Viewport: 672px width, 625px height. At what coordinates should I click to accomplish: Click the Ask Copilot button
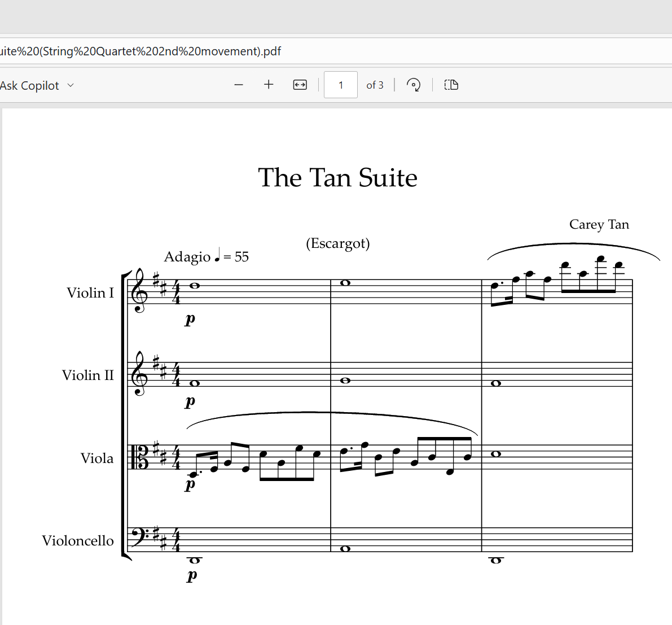pyautogui.click(x=29, y=85)
